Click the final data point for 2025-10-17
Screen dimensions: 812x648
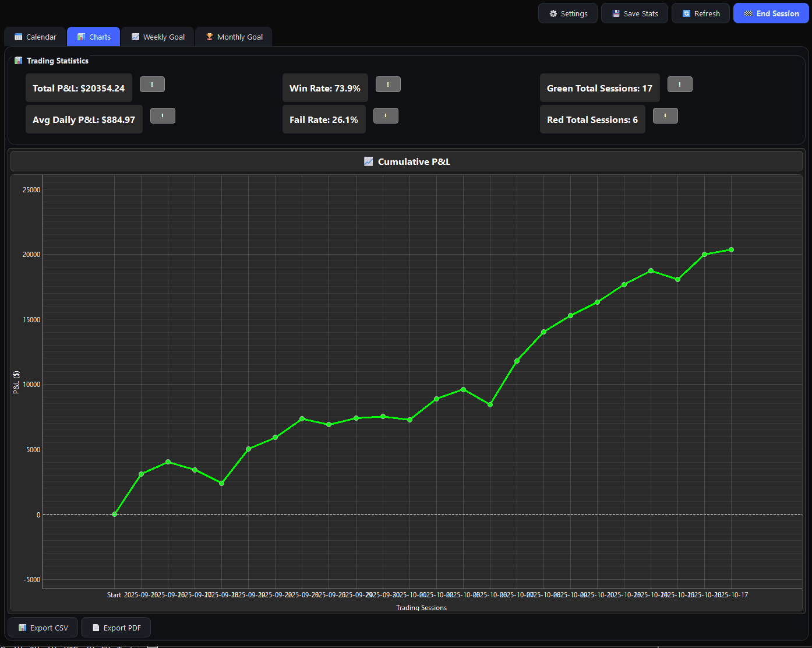731,250
